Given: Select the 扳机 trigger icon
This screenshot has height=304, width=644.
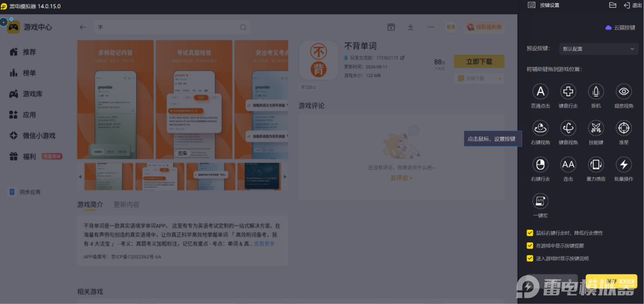Looking at the screenshot, I should pos(596,92).
